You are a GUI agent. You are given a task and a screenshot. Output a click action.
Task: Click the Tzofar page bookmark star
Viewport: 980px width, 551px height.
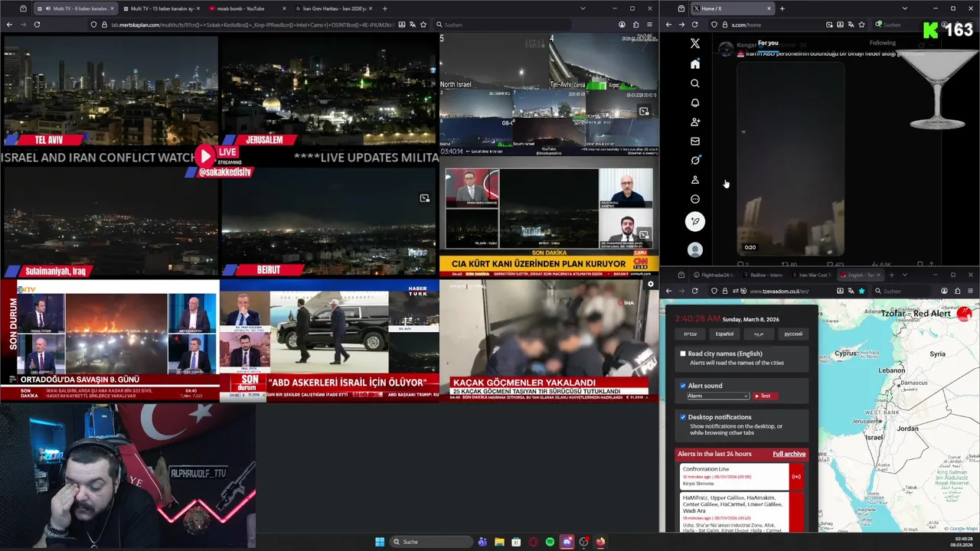[861, 291]
